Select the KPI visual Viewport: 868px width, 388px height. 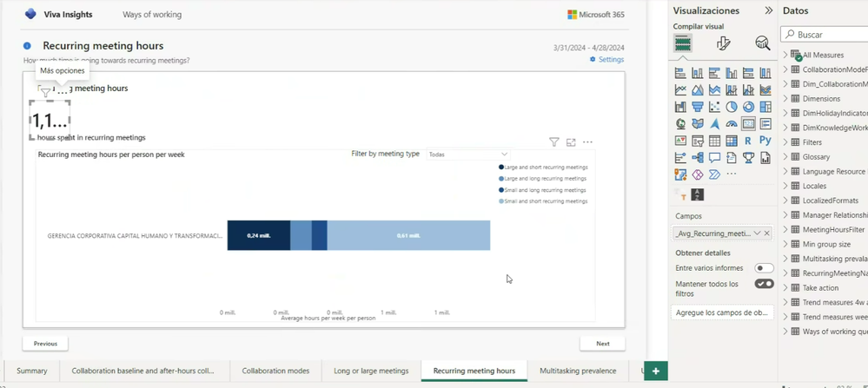click(680, 141)
